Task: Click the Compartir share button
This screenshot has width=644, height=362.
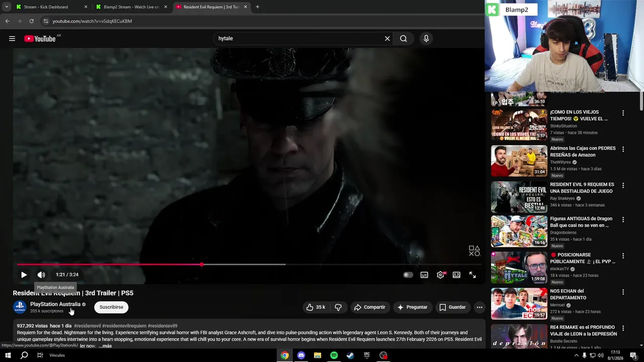Action: (369, 307)
